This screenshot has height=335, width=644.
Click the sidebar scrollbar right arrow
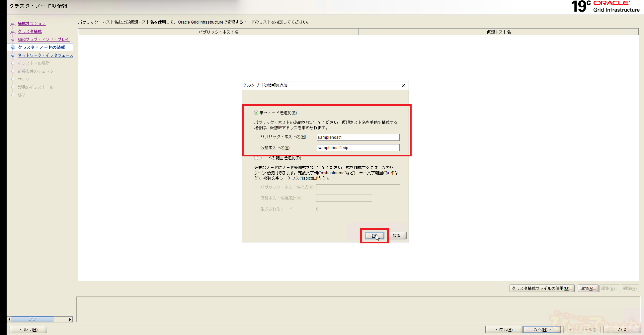(x=70, y=319)
